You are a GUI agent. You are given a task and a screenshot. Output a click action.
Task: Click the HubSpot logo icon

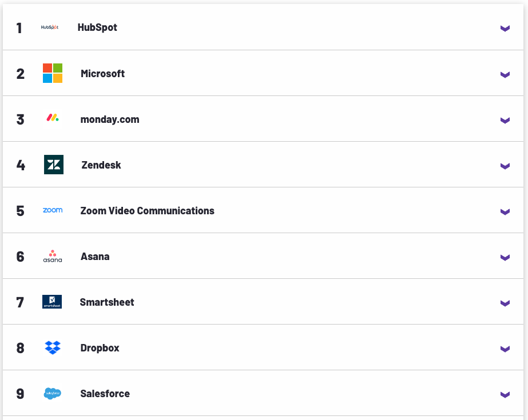pos(50,27)
